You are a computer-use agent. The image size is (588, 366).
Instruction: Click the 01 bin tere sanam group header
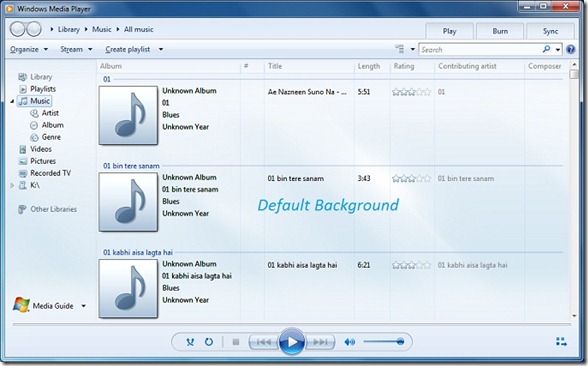pos(131,166)
